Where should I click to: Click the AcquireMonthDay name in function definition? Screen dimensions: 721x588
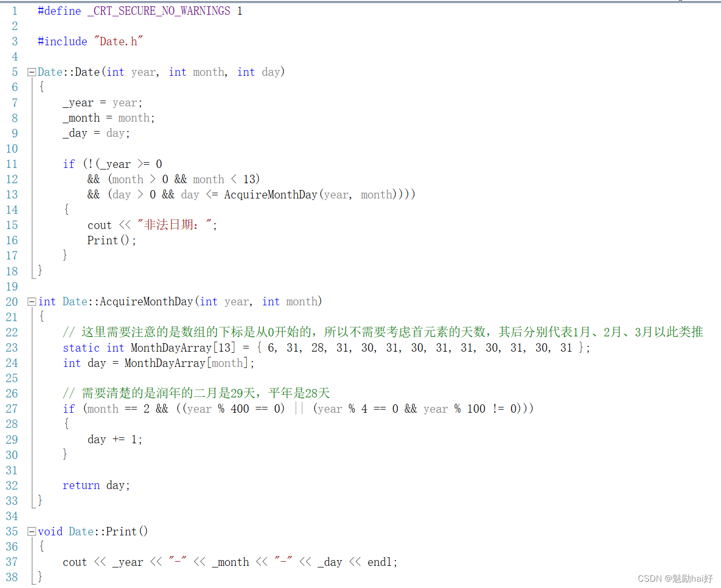[146, 302]
